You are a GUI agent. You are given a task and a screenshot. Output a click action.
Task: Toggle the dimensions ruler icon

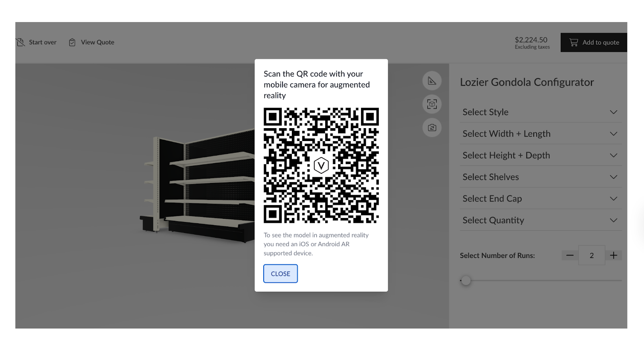pos(432,81)
